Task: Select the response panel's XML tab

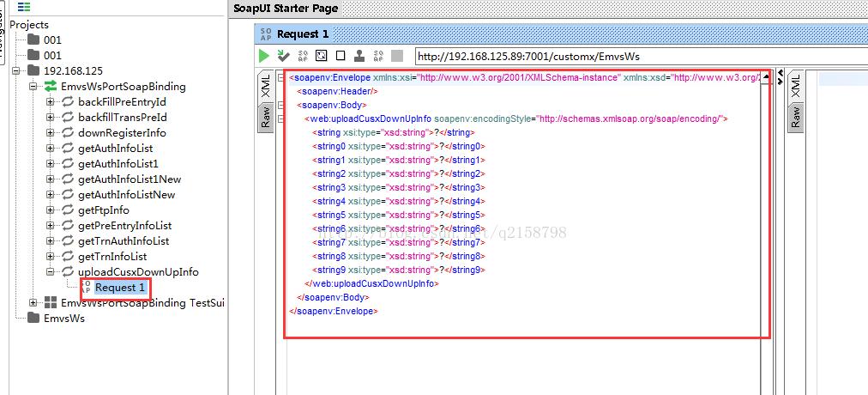Action: point(795,86)
